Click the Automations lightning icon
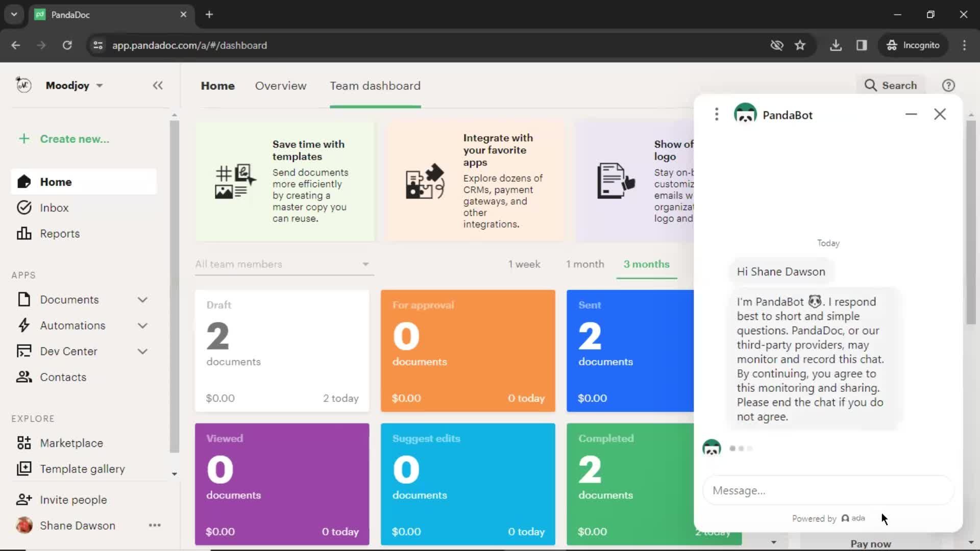This screenshot has height=551, width=980. 24,325
